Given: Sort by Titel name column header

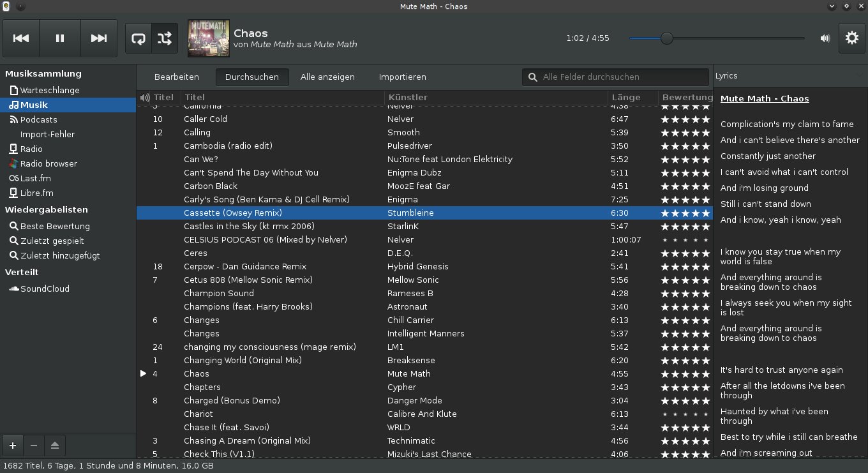Looking at the screenshot, I should click(x=283, y=98).
